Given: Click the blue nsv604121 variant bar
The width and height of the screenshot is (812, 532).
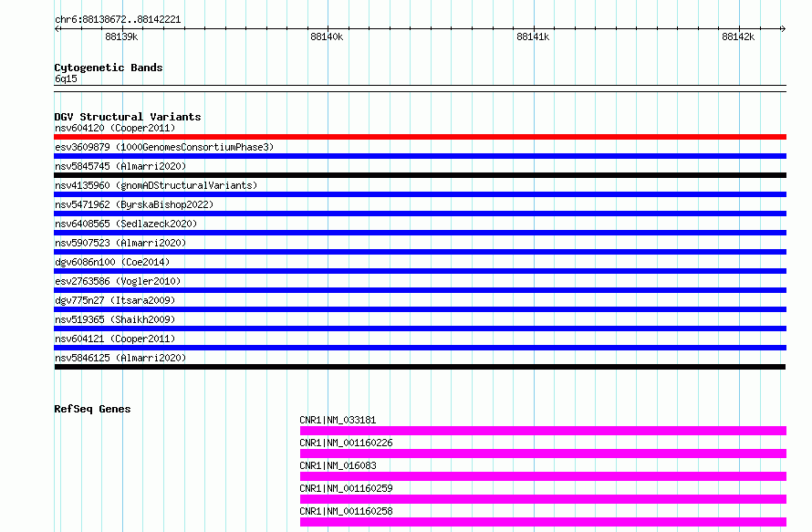Looking at the screenshot, I should click(420, 348).
